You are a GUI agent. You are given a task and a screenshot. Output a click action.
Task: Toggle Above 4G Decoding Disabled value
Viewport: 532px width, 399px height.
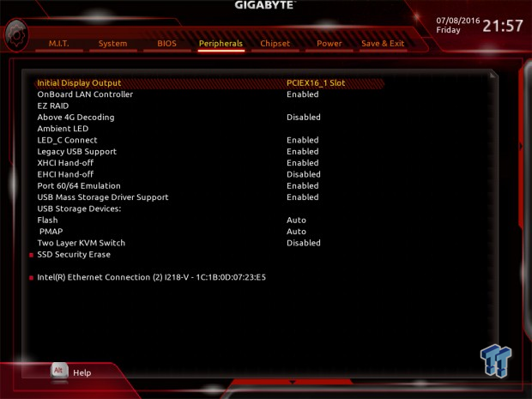(303, 118)
